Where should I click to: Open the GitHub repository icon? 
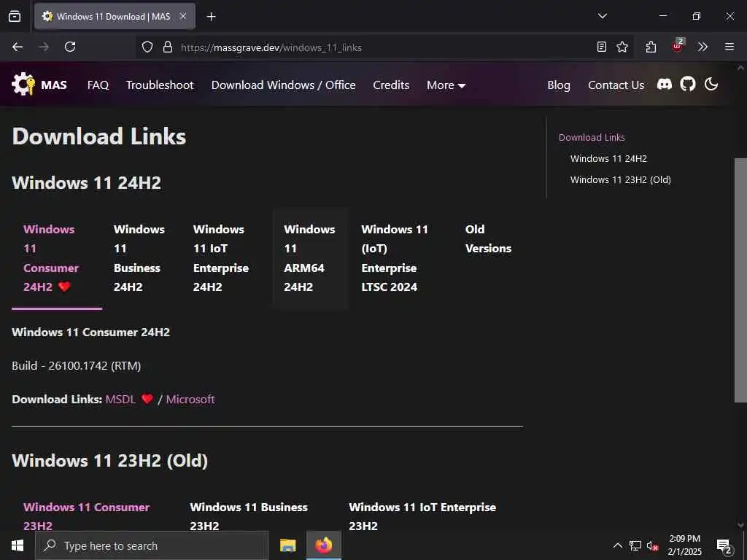(x=687, y=85)
